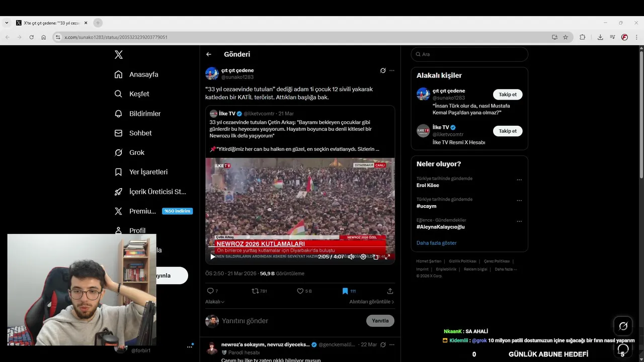644x362 pixels.
Task: Click Grok icon on genckemalli reply
Action: [x=383, y=345]
